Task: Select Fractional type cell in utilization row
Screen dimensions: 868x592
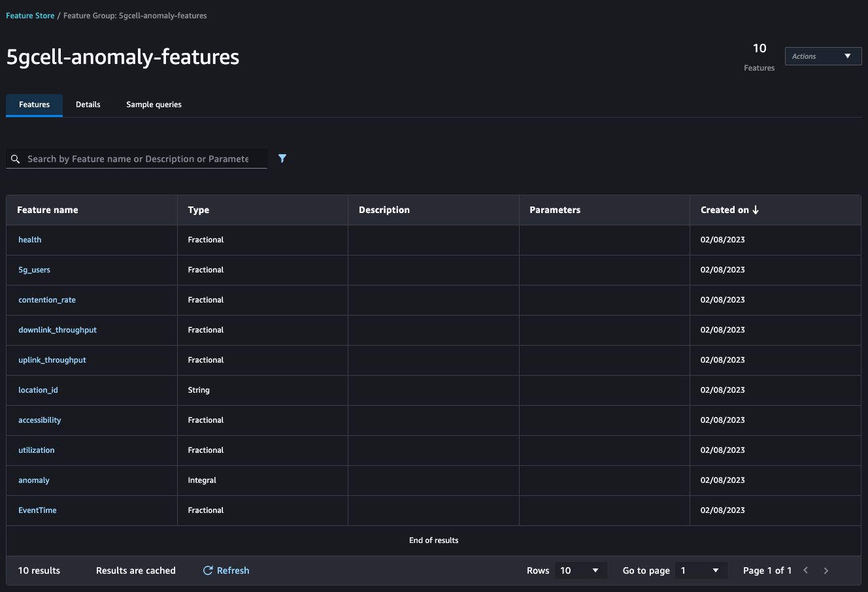Action: pos(263,450)
